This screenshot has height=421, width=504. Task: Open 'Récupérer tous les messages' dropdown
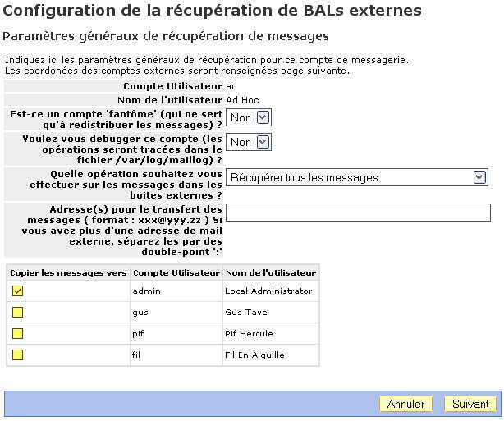pyautogui.click(x=357, y=177)
